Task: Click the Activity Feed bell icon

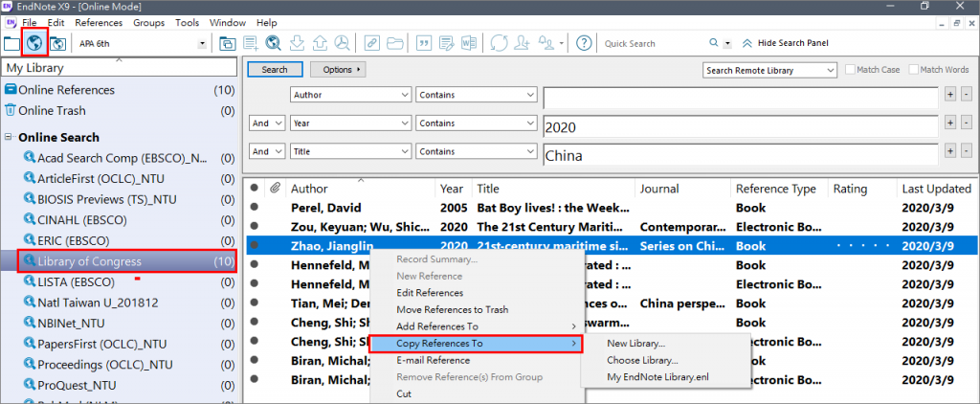Action: 546,43
